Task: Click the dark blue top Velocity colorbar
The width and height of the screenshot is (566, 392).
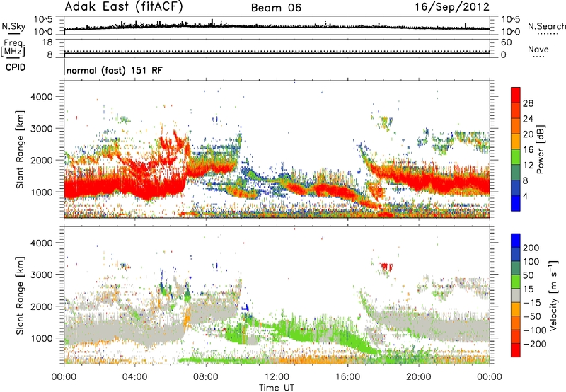Action: point(516,241)
